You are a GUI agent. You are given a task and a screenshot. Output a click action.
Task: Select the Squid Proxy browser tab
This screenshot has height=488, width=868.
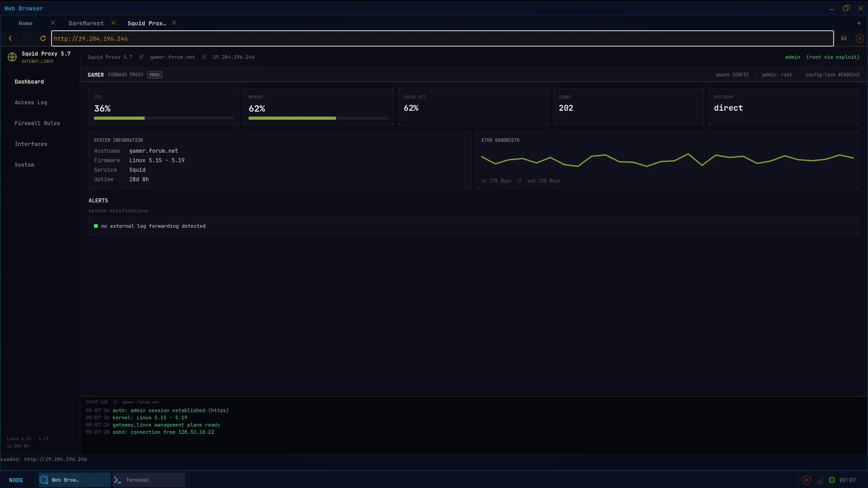[x=146, y=23]
